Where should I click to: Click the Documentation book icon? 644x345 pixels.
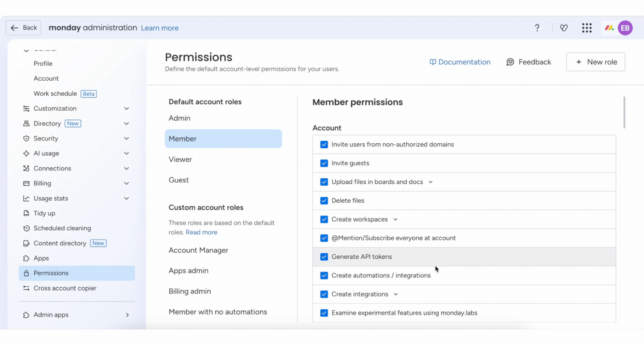[x=433, y=62]
